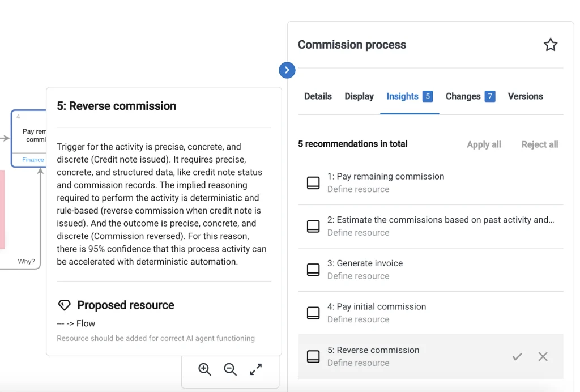Click the Proposed resource heading
Screen dimensions: 580x392
(125, 305)
